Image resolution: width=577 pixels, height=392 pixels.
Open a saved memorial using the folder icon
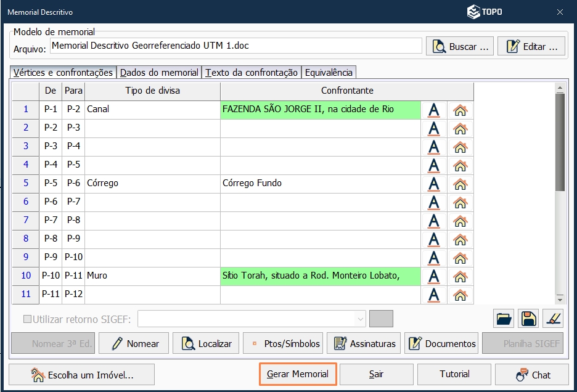point(502,319)
